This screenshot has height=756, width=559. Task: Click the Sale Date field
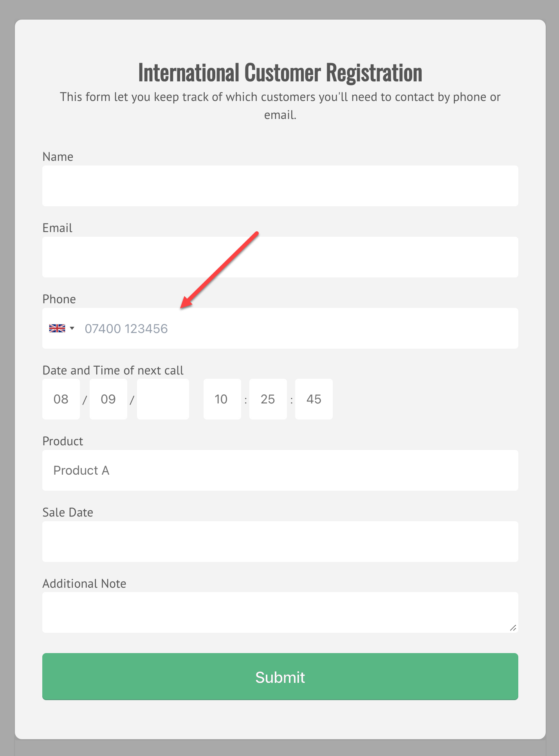[x=279, y=542]
